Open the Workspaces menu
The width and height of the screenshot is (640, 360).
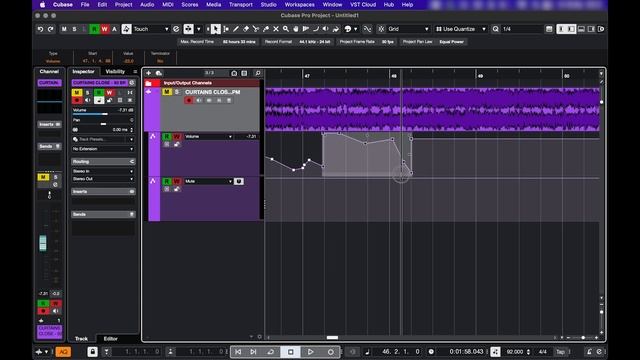(299, 4)
